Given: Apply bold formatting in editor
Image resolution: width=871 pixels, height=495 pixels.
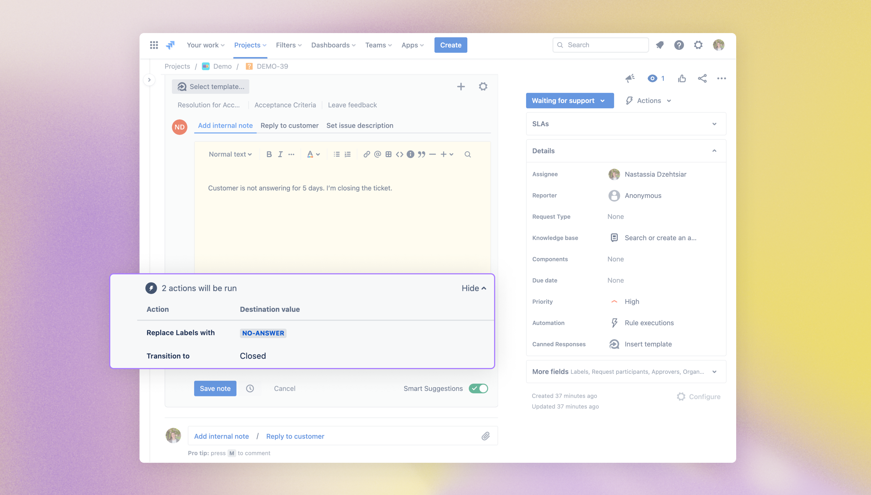Looking at the screenshot, I should [x=269, y=154].
